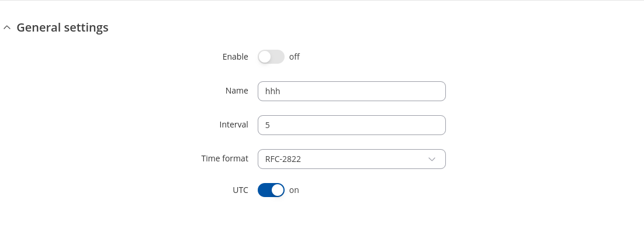Click the General settings heading text
The height and width of the screenshot is (238, 644).
click(x=63, y=27)
